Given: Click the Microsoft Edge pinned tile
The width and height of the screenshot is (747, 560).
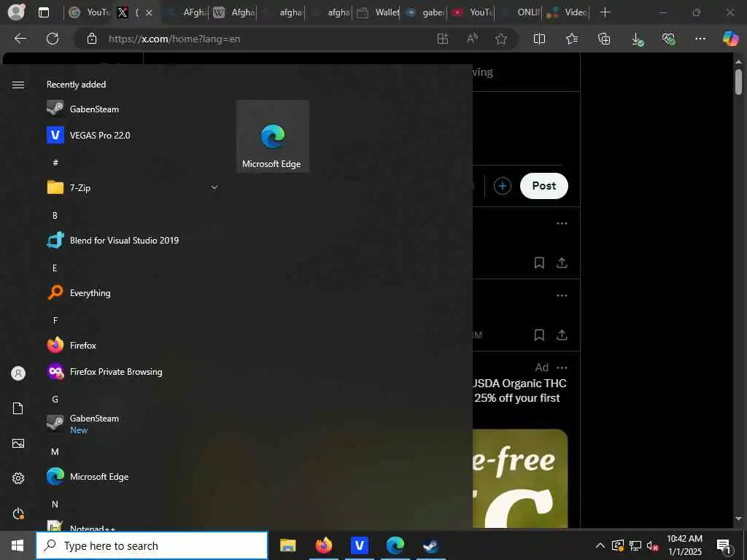Looking at the screenshot, I should [273, 136].
